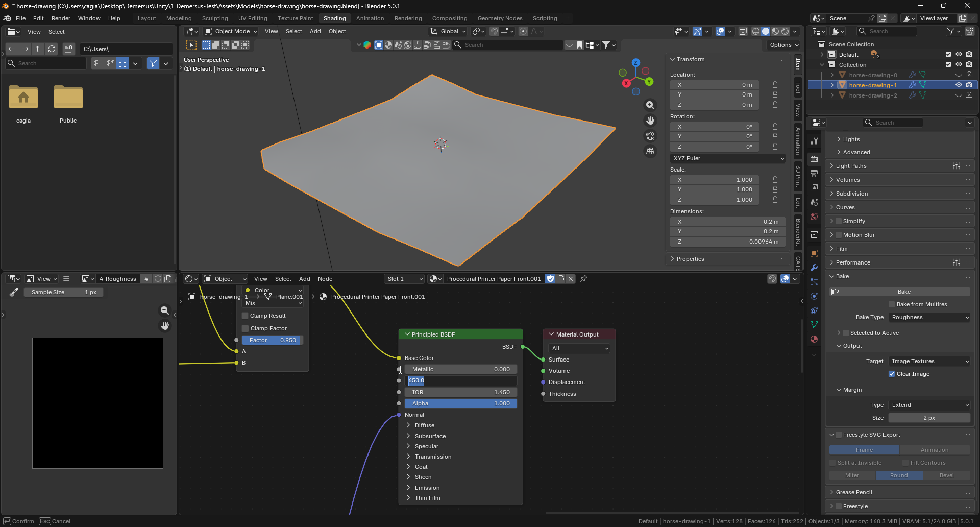Screen dimensions: 980x527
Task: Select Animation in Freestyle SVG Export
Action: point(935,450)
